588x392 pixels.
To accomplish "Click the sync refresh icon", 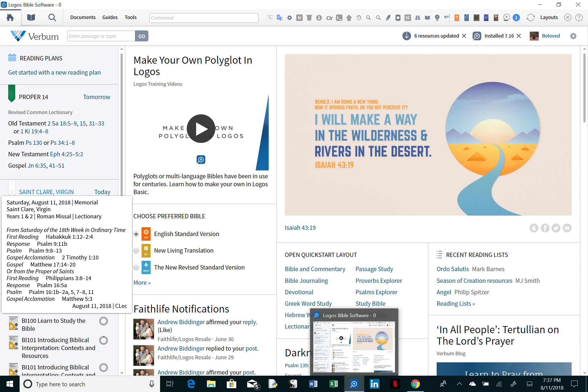I will pos(531,18).
